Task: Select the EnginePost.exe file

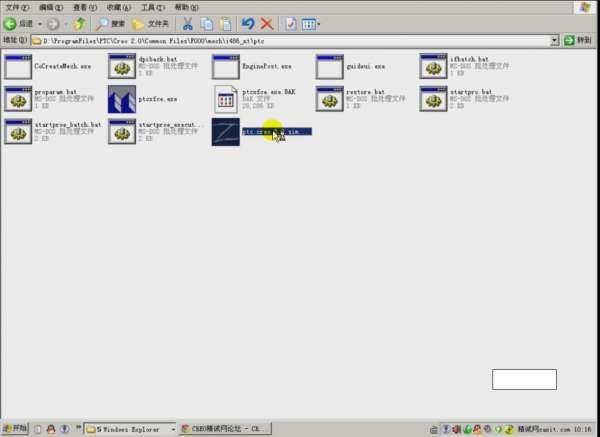Action: pyautogui.click(x=226, y=67)
